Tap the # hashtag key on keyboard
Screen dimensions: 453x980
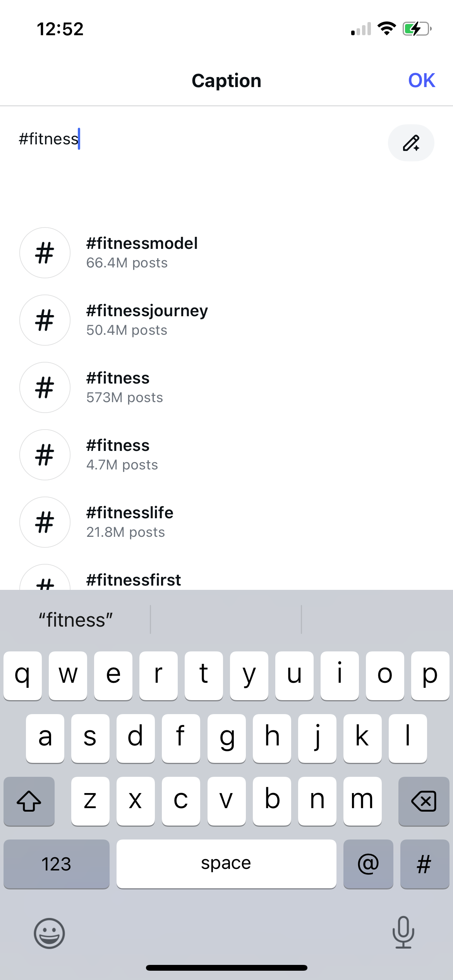(424, 864)
